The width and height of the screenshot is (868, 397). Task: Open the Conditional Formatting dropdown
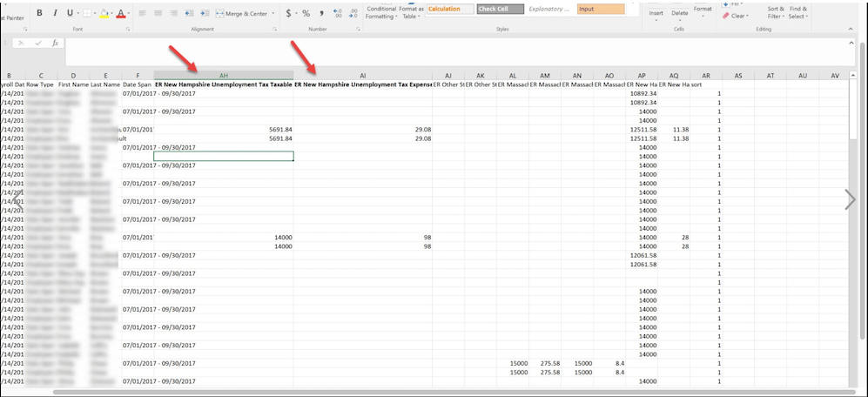tap(381, 12)
